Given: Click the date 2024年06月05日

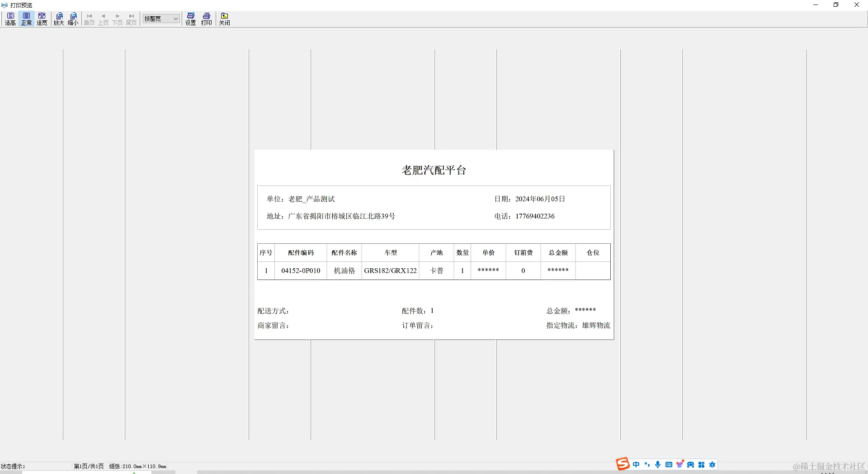Looking at the screenshot, I should pyautogui.click(x=540, y=199).
